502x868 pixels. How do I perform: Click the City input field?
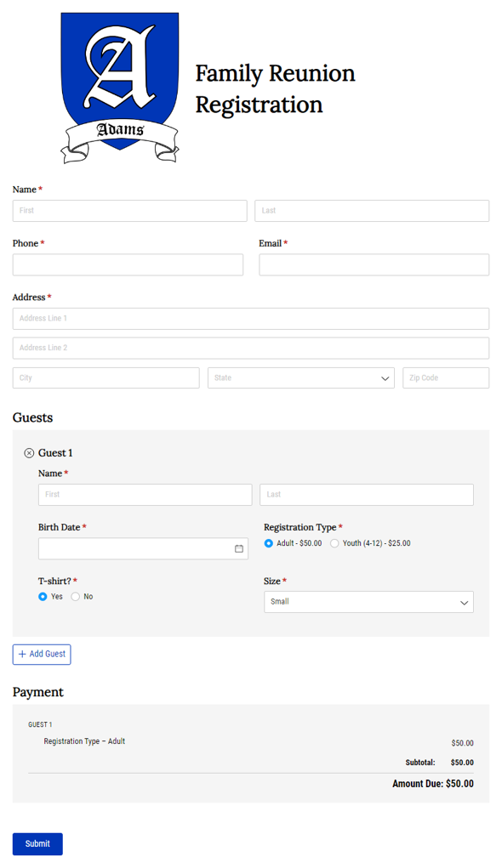tap(106, 378)
